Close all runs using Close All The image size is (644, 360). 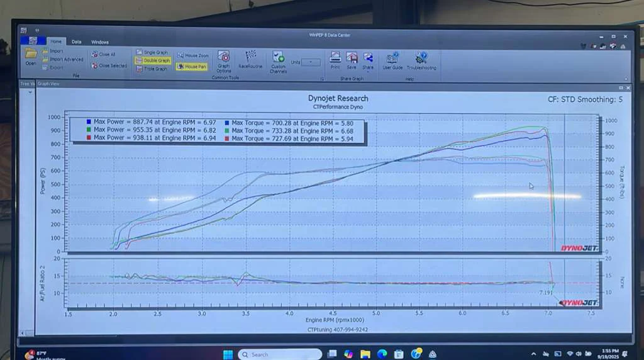[x=104, y=54]
